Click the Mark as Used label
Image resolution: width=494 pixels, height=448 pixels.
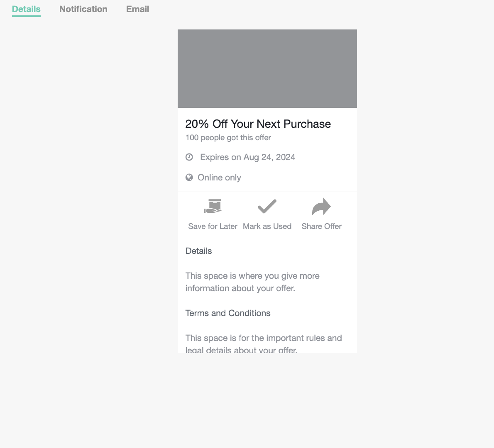[x=267, y=226]
